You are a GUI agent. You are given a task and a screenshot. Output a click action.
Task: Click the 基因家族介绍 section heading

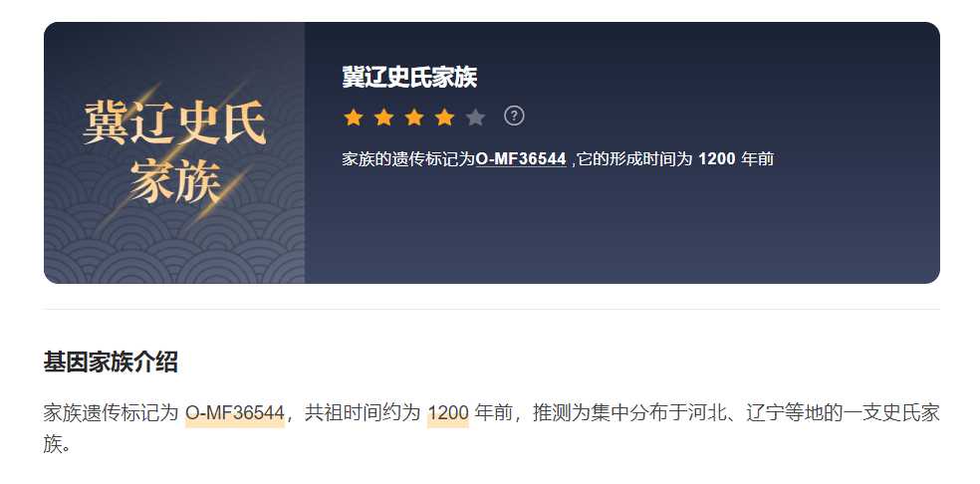[x=111, y=362]
